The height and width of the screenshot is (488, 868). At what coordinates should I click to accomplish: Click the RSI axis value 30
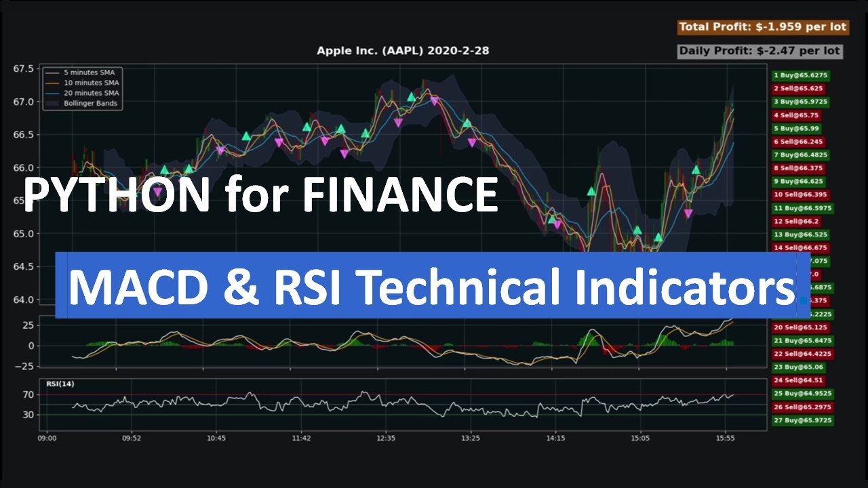[x=28, y=414]
